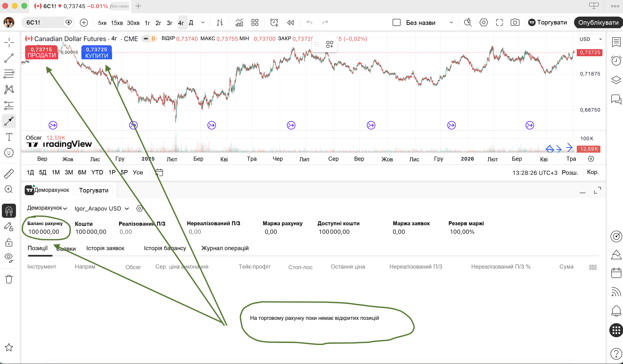Open the USD currency selector
Image resolution: width=623 pixels, height=364 pixels.
[591, 39]
